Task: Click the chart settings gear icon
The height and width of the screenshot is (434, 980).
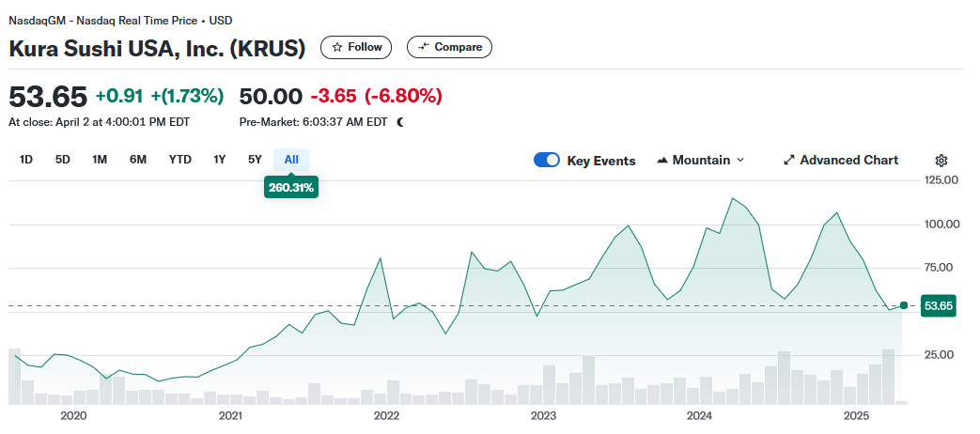Action: coord(941,161)
